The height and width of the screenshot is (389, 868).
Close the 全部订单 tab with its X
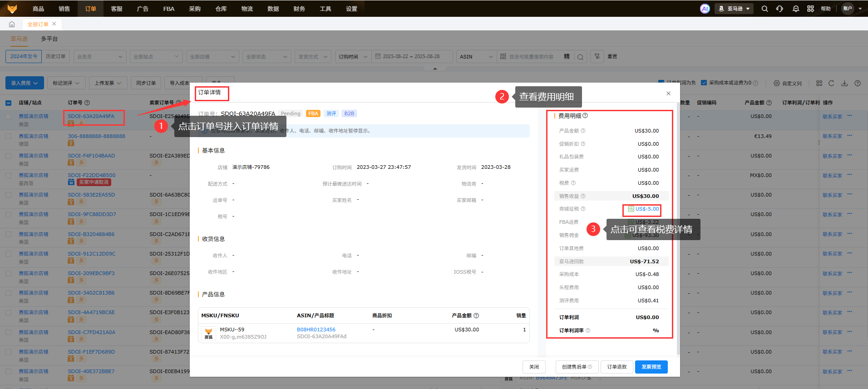[54, 24]
